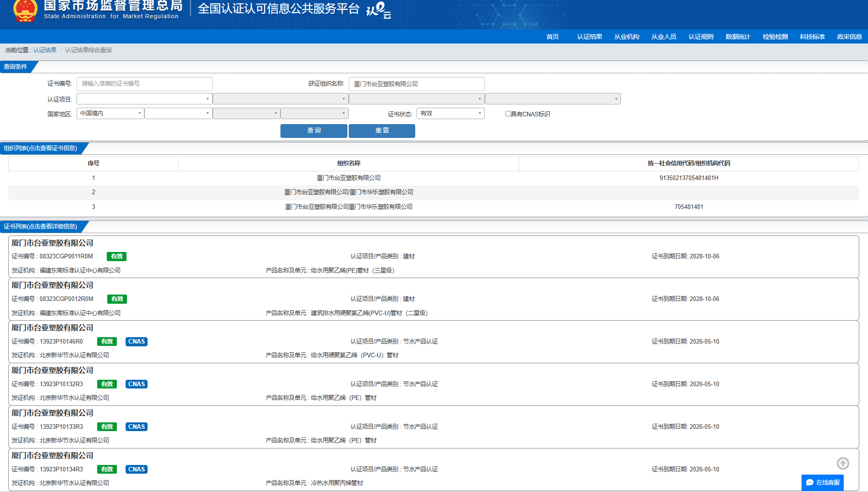The width and height of the screenshot is (868, 492).
Task: Click the 查询 search button
Action: coord(314,131)
